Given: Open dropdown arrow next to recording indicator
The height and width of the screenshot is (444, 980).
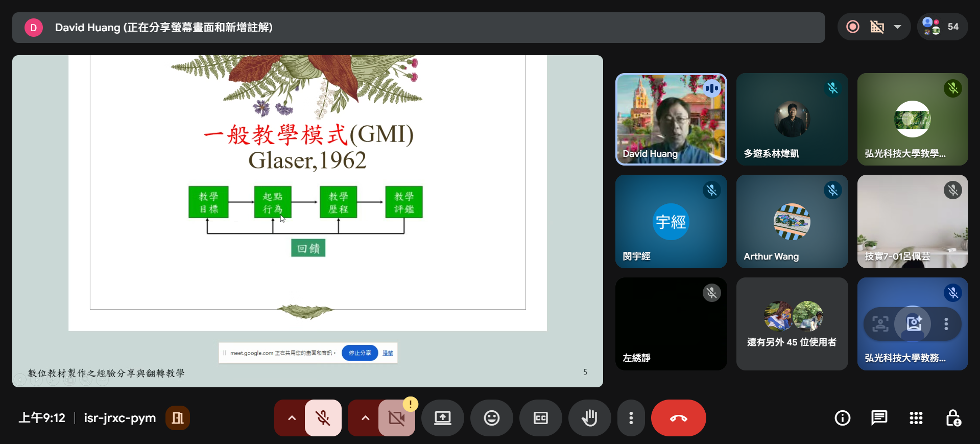Looking at the screenshot, I should (897, 27).
